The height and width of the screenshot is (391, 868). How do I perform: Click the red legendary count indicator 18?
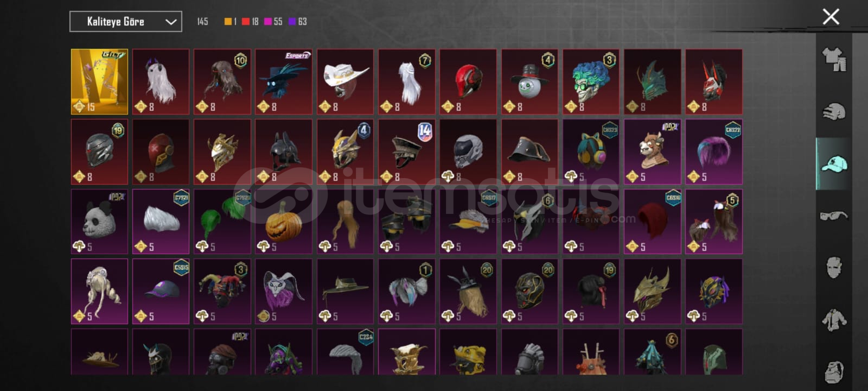[x=250, y=22]
